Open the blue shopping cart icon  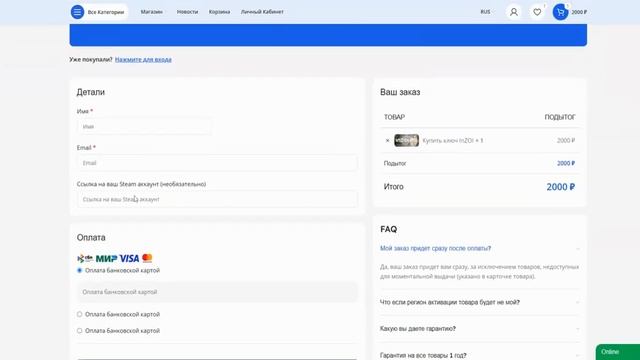point(560,12)
